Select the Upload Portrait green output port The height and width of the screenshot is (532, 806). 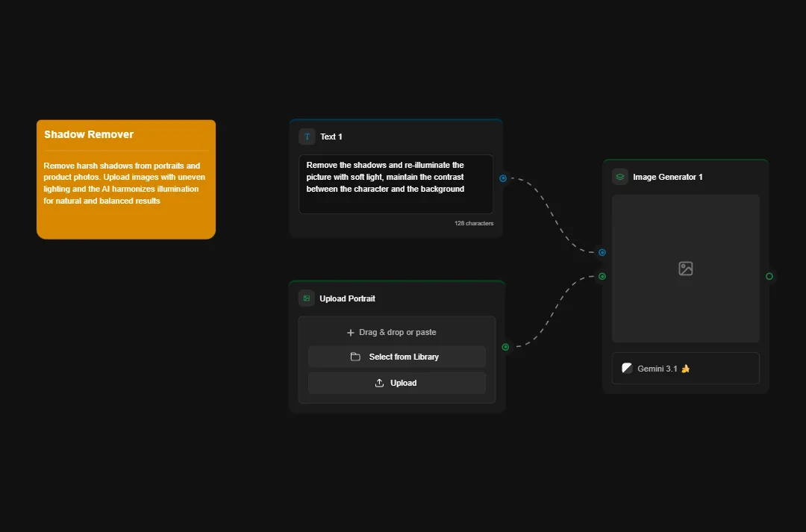coord(505,347)
